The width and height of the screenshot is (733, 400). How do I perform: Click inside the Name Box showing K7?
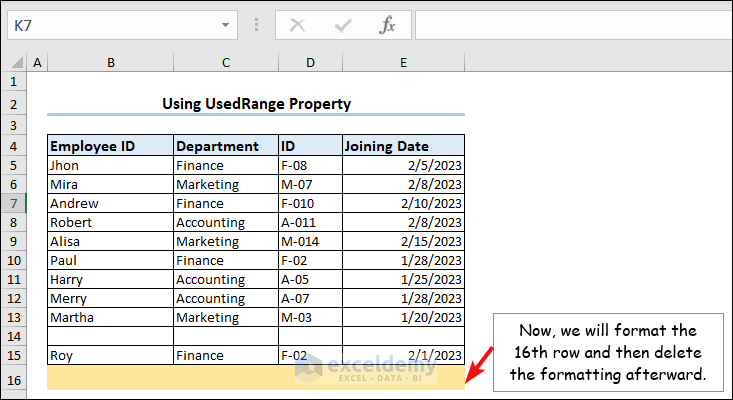(x=110, y=25)
